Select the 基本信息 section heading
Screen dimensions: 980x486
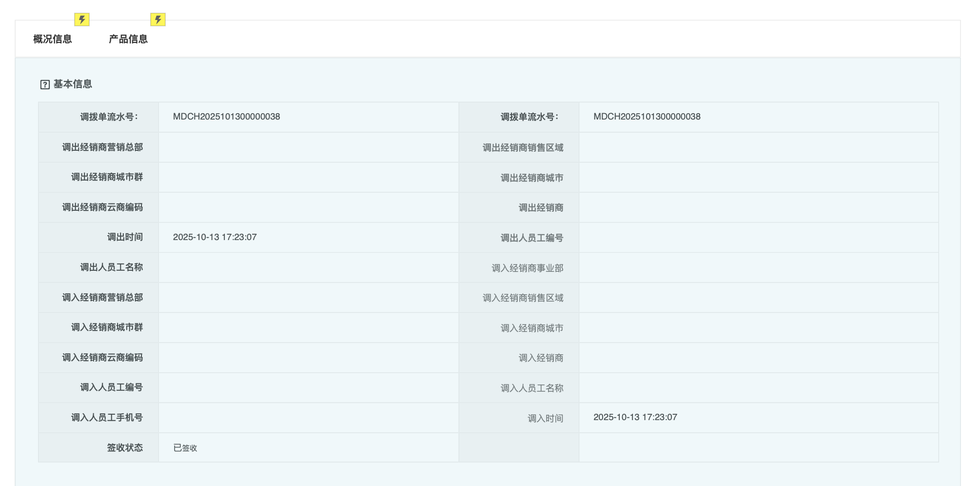tap(73, 84)
